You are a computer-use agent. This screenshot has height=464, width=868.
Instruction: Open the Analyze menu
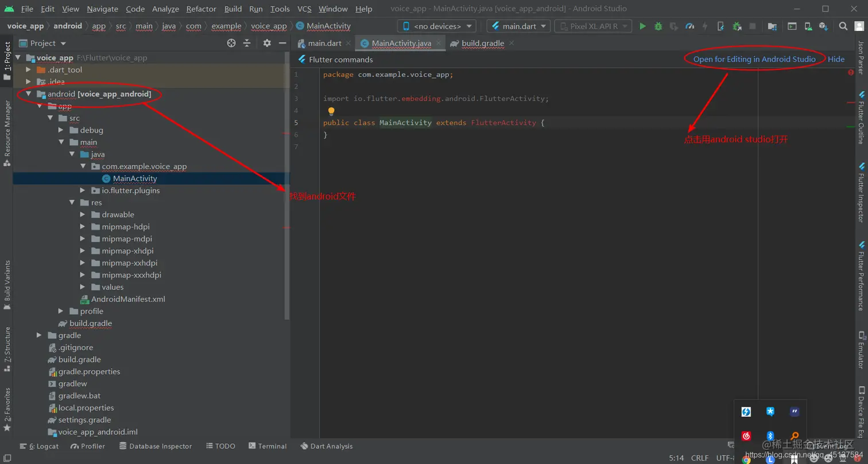point(166,9)
